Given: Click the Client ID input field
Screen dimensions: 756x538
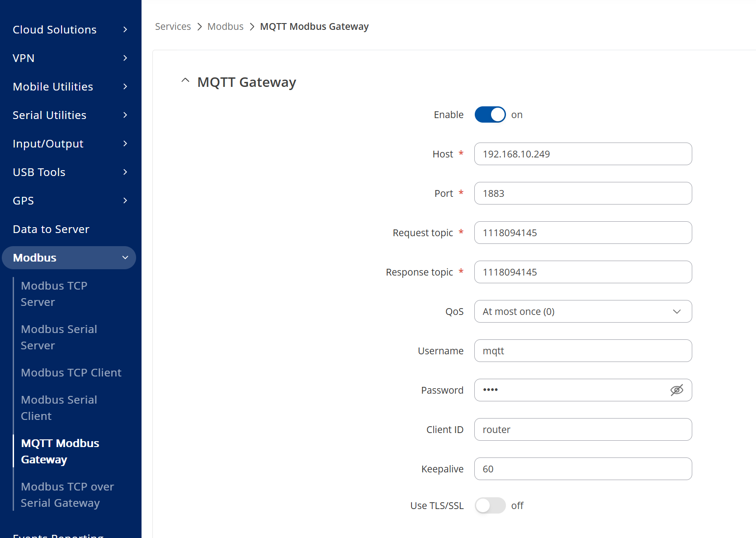Looking at the screenshot, I should click(x=583, y=429).
